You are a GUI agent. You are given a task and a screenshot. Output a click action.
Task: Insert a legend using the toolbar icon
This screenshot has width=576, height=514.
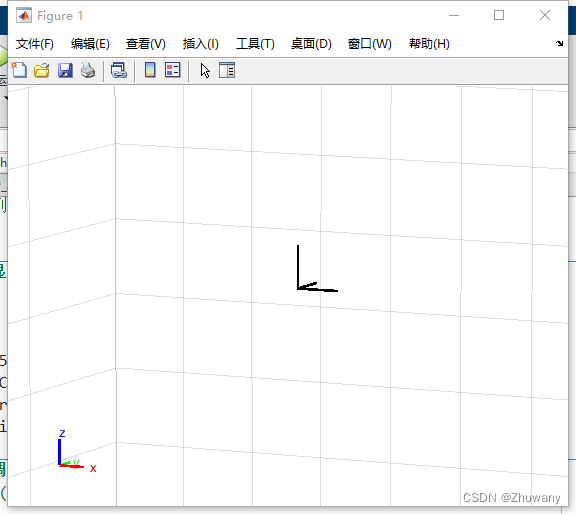click(172, 70)
